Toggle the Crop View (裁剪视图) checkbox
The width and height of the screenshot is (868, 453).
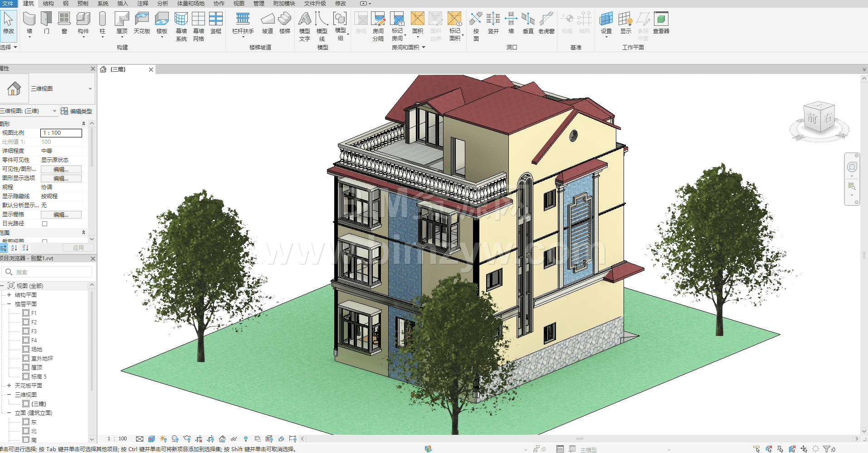(x=44, y=241)
